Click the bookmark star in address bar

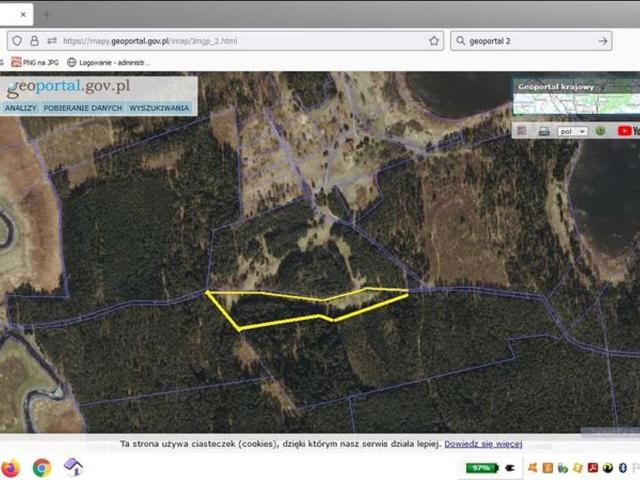pos(434,41)
